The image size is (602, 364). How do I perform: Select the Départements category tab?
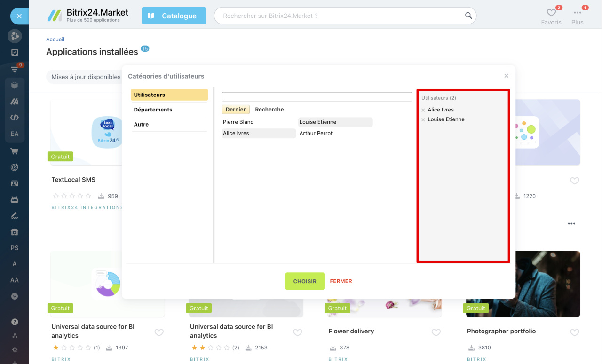[169, 110]
